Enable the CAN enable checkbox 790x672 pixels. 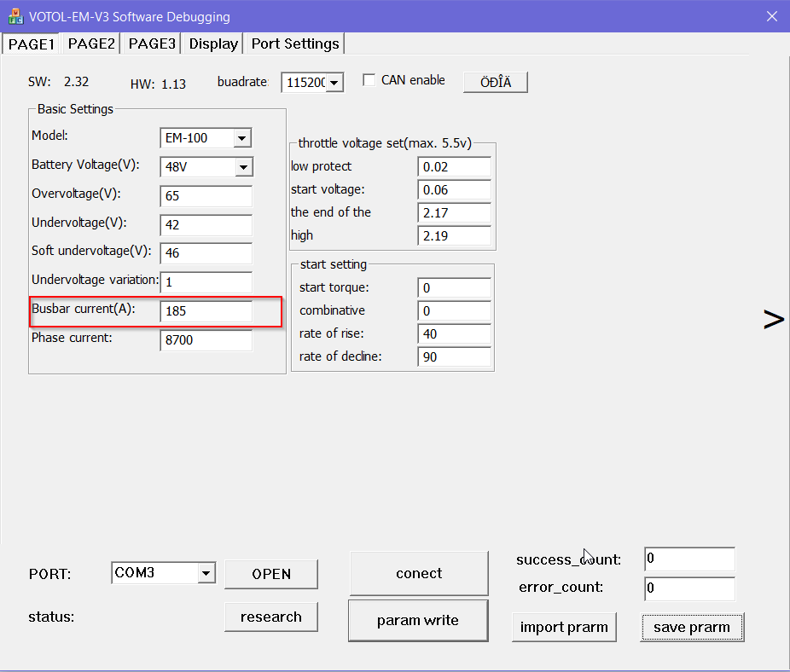pyautogui.click(x=369, y=80)
